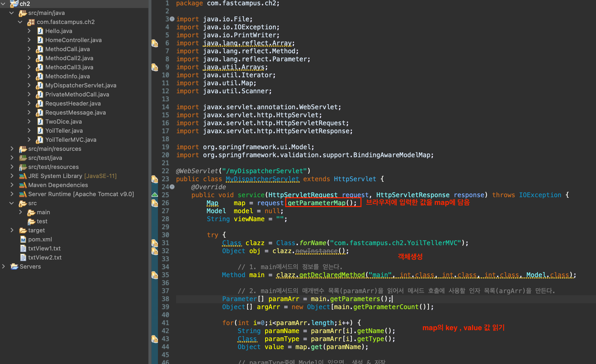Click the override indicator triangle at line 25
Image resolution: width=596 pixels, height=364 pixels.
click(x=154, y=195)
